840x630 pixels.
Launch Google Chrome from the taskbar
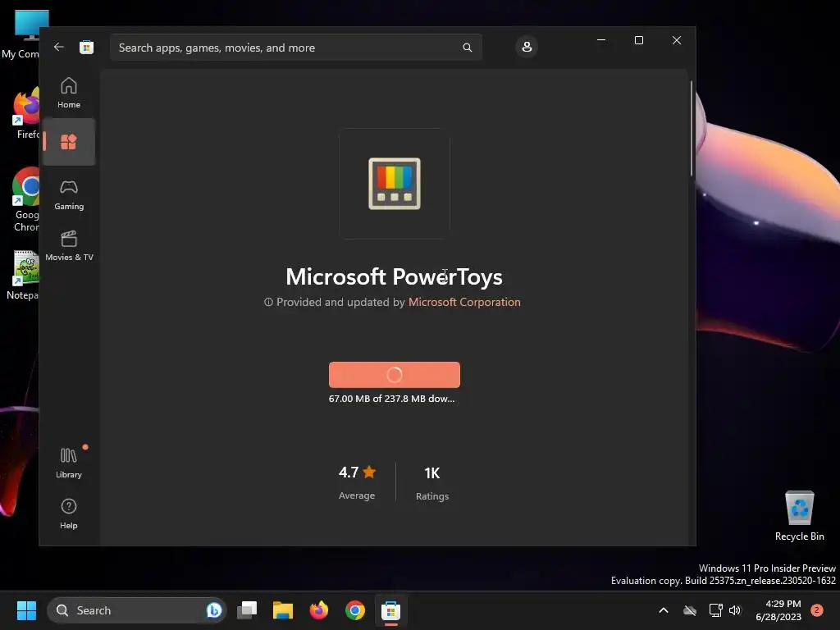coord(354,610)
